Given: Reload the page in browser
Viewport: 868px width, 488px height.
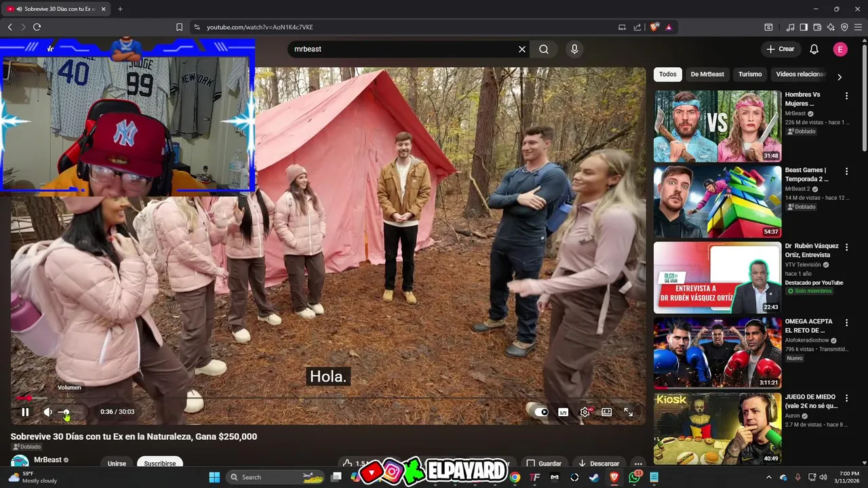Looking at the screenshot, I should pos(37,27).
